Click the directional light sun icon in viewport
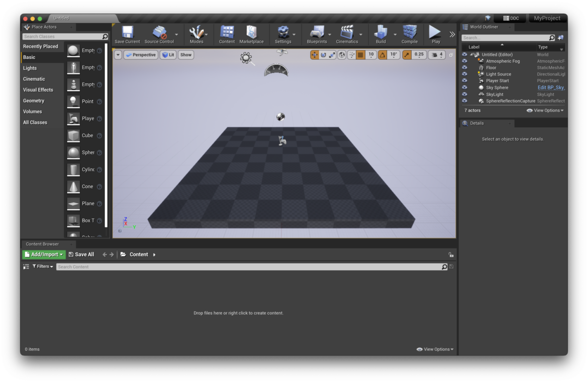 [x=246, y=58]
